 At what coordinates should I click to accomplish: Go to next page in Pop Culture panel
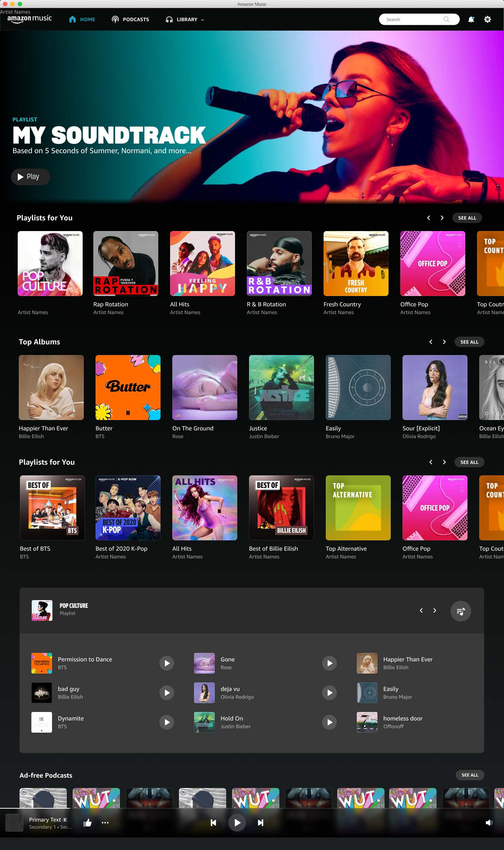435,610
